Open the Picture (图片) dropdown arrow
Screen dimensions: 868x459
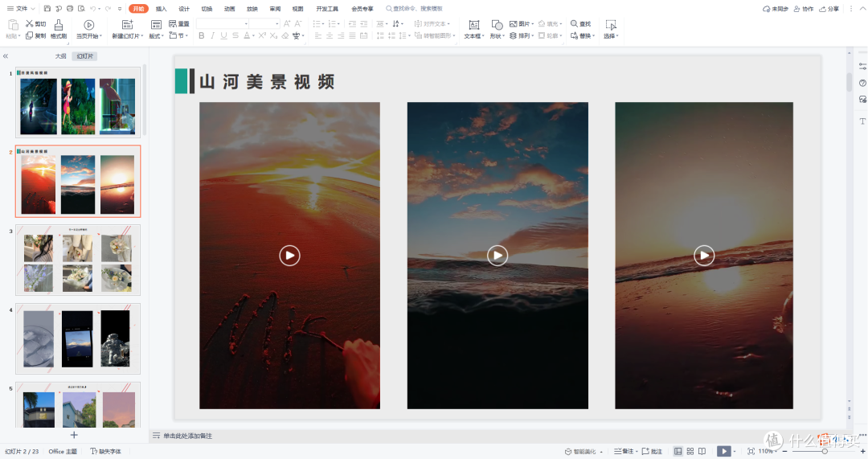click(x=533, y=24)
